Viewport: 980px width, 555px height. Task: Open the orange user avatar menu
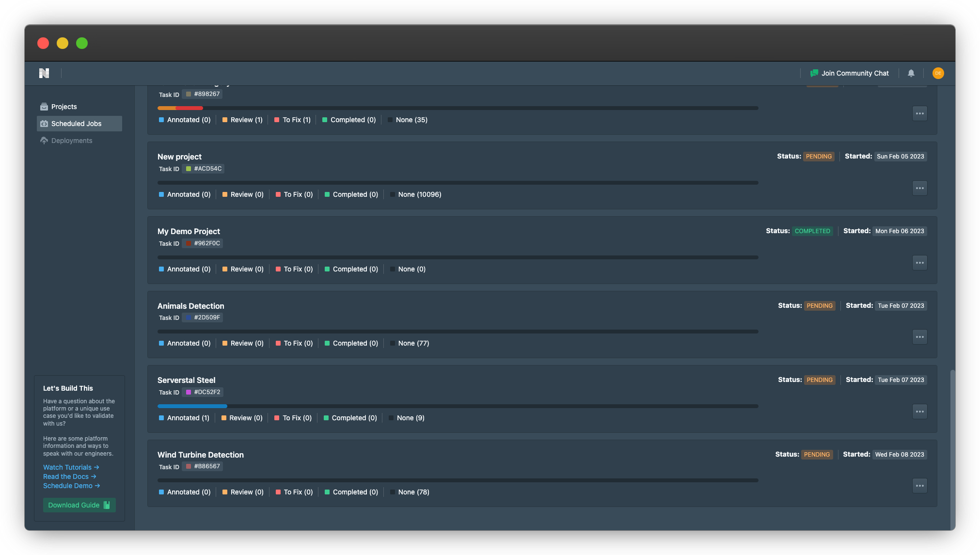[x=938, y=73]
